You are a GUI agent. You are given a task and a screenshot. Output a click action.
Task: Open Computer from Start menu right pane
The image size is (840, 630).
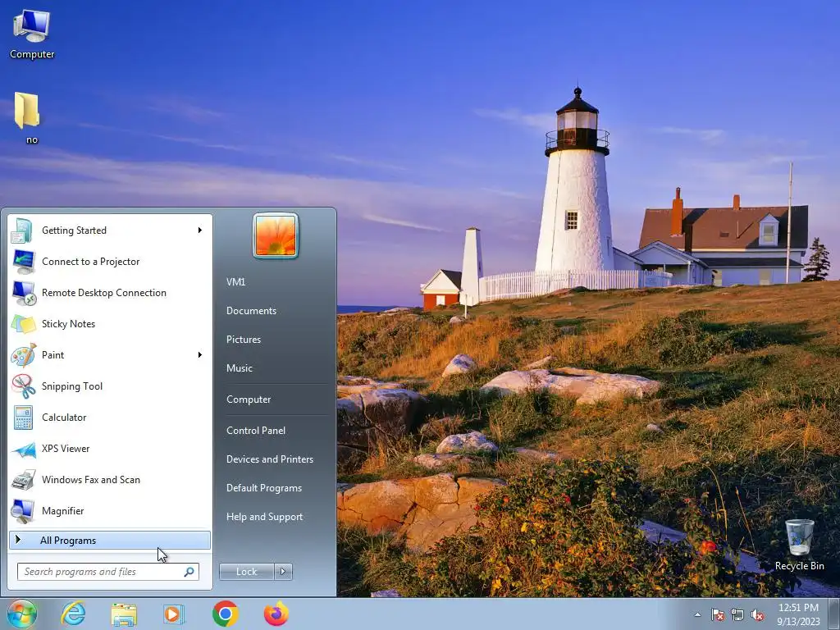click(x=249, y=399)
